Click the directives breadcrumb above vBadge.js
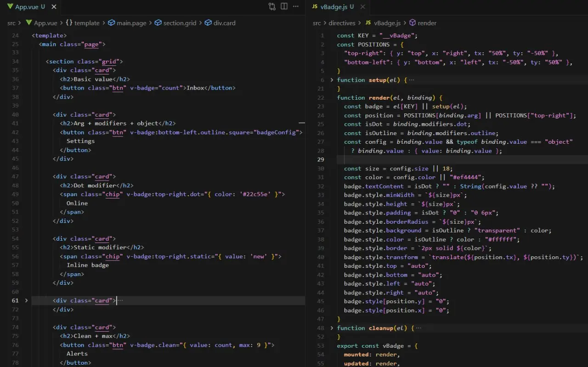This screenshot has width=588, height=367. click(342, 23)
